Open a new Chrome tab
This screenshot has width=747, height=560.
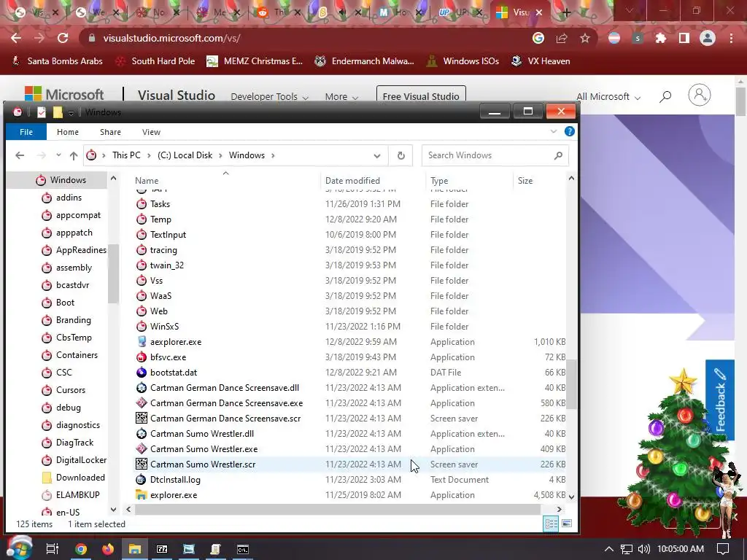click(566, 12)
